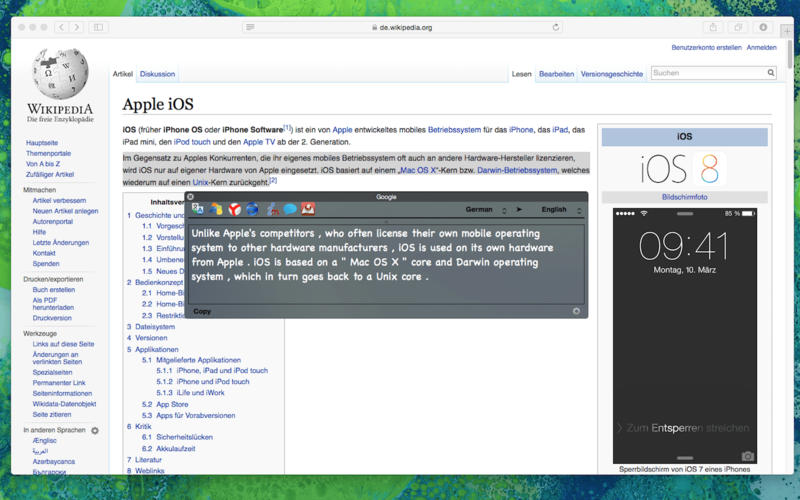Open a new Safari tab
Image resolution: width=800 pixels, height=500 pixels.
click(787, 31)
